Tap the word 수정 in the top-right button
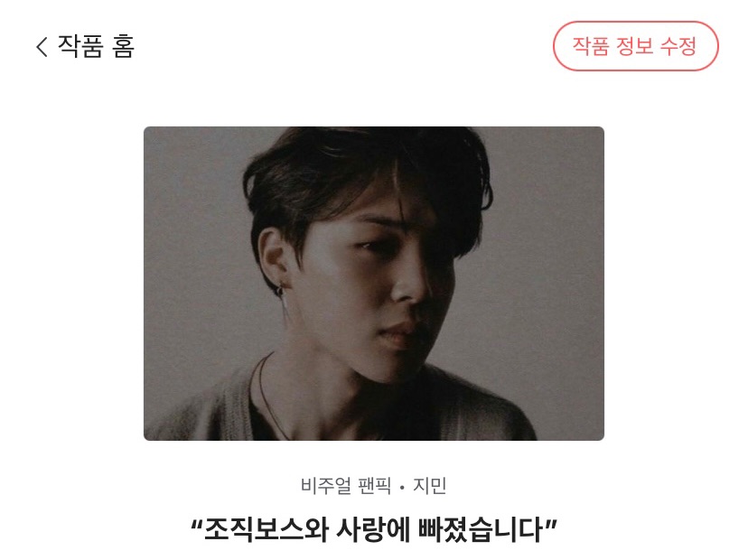Viewport: 748px width, 560px height. click(x=678, y=46)
